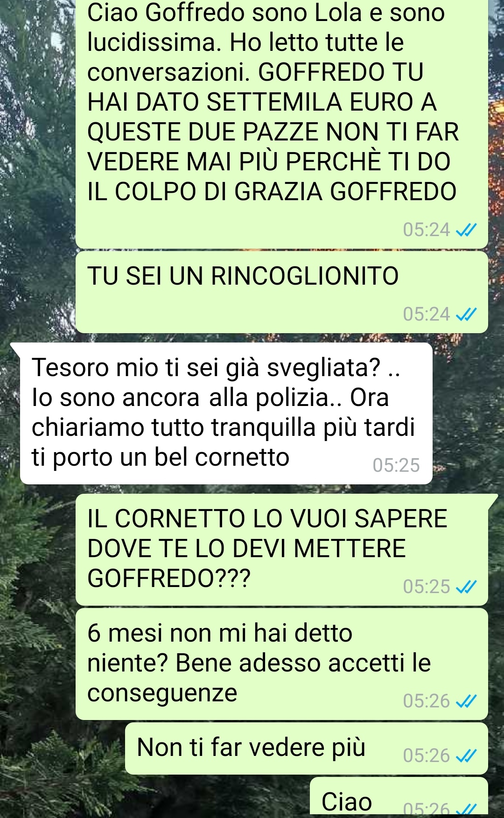Image resolution: width=504 pixels, height=818 pixels.
Task: Tap the double-check icon on 'TU SEI UN RINCOGLIONITO'
Action: click(466, 315)
